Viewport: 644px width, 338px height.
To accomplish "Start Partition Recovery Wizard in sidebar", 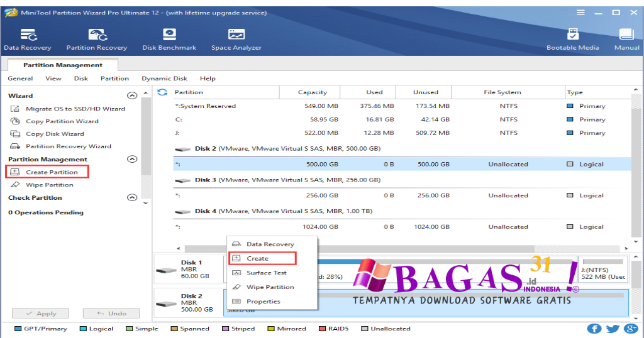I will (x=61, y=146).
